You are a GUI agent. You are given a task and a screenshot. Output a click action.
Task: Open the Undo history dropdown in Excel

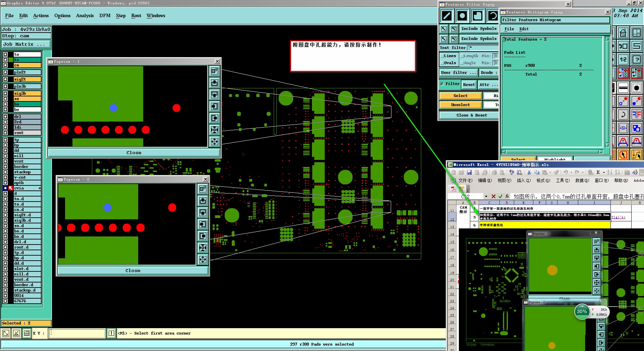point(571,172)
